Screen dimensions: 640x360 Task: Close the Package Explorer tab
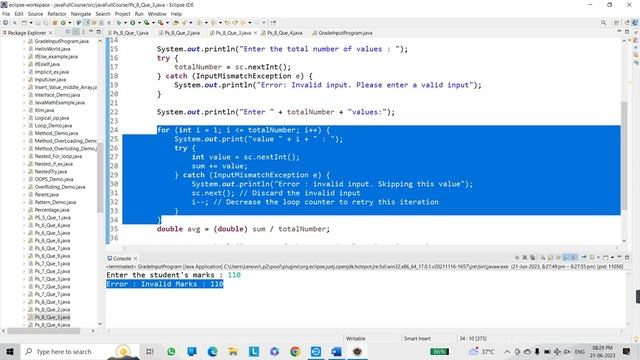pos(51,33)
